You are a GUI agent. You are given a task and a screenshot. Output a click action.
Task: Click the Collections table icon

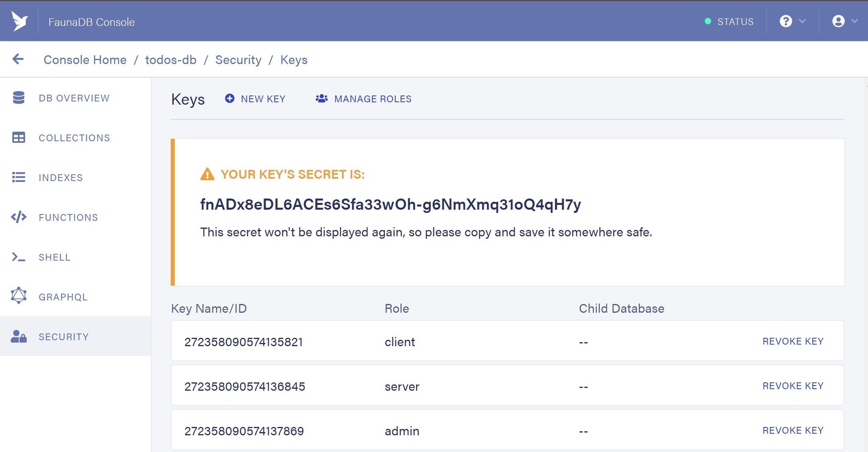point(19,138)
